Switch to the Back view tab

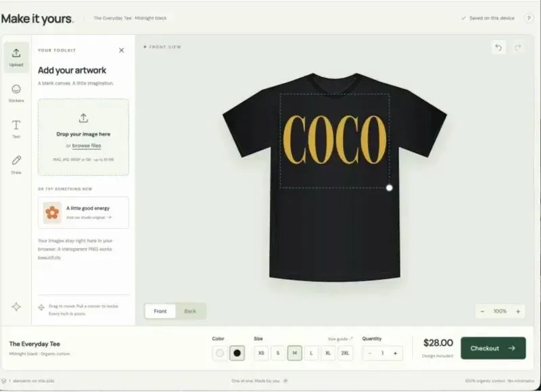point(190,312)
